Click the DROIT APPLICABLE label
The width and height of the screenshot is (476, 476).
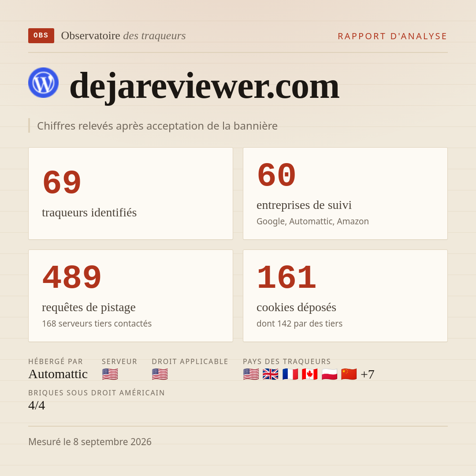[190, 361]
